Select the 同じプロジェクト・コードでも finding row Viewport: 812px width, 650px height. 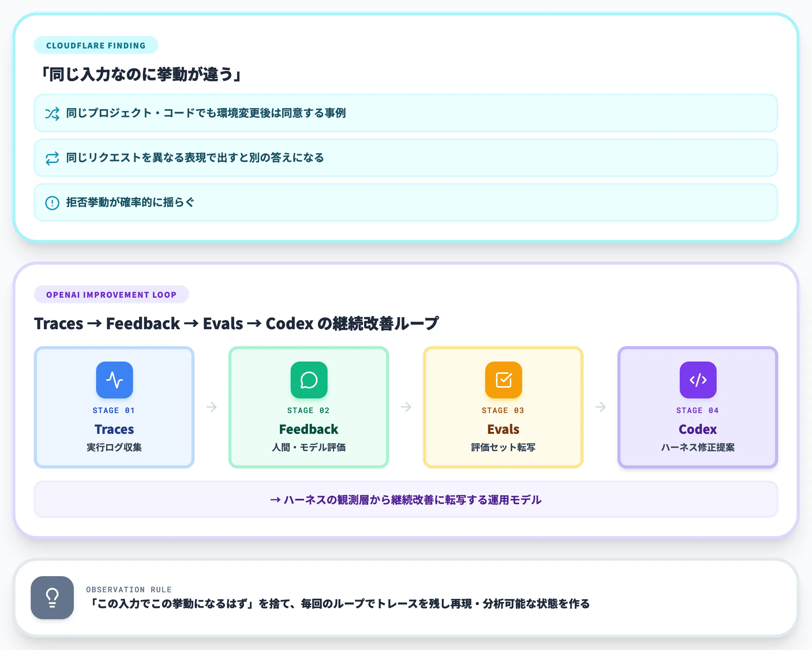coord(406,113)
